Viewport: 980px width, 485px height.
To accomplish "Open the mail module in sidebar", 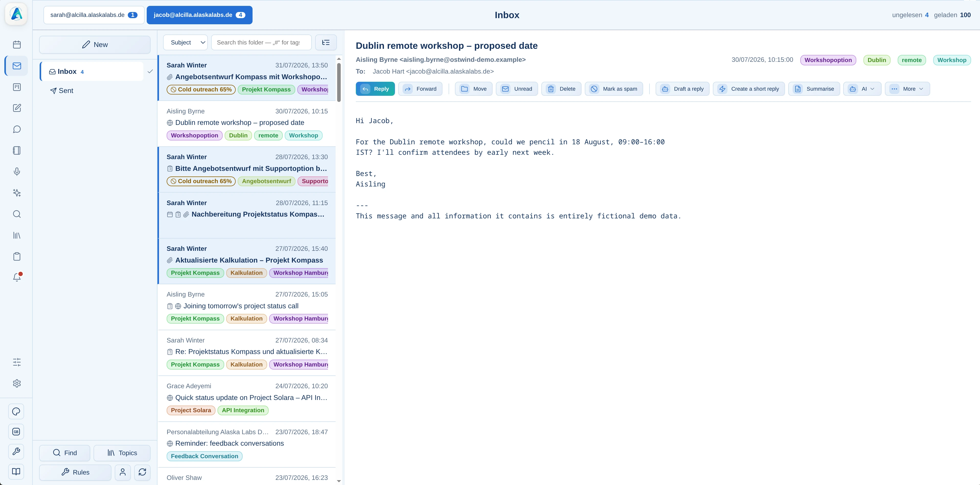I will 17,66.
